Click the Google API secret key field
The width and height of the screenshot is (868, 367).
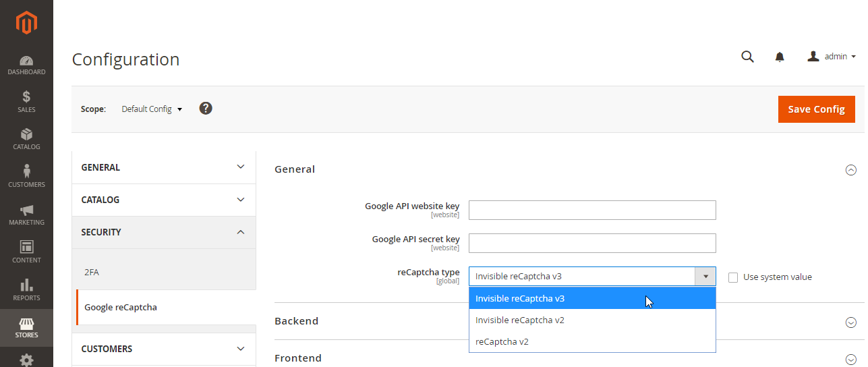[592, 243]
